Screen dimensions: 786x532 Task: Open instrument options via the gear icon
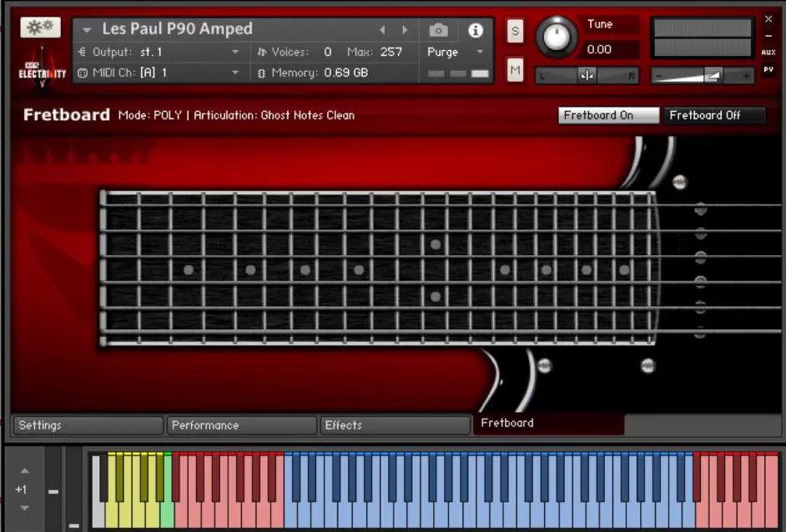[40, 27]
